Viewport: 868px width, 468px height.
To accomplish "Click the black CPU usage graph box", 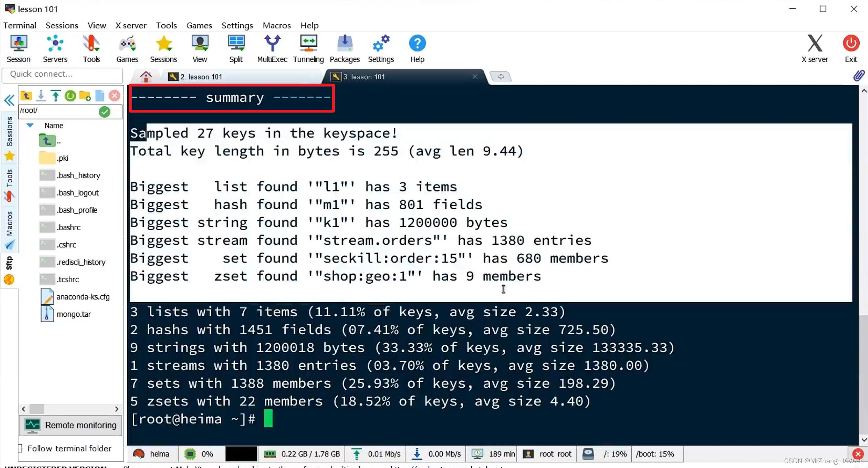I will [x=241, y=454].
